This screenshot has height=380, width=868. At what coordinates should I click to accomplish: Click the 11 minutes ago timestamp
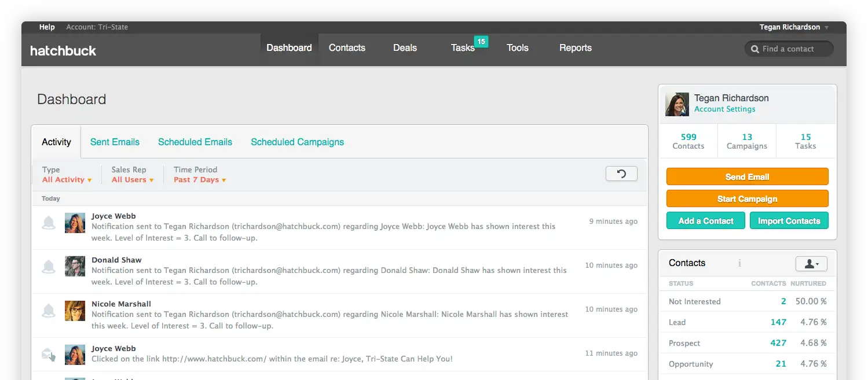(611, 353)
